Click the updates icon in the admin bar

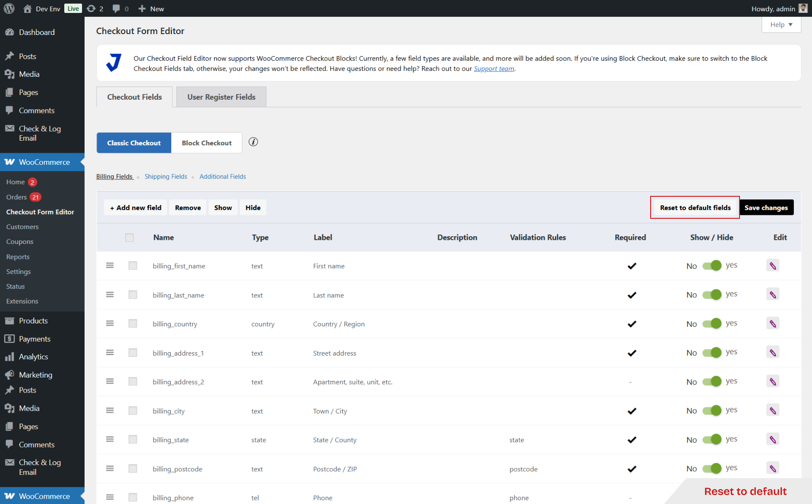point(91,8)
